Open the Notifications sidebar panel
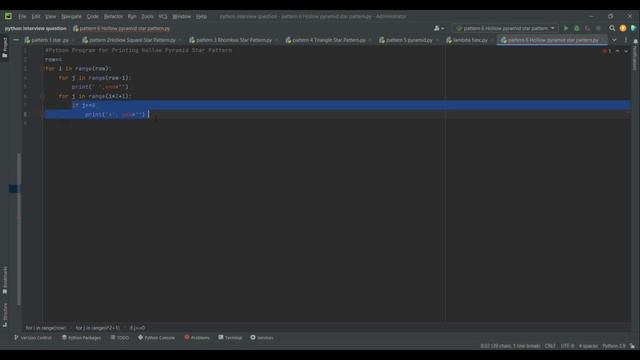This screenshot has height=360, width=640. tap(635, 55)
